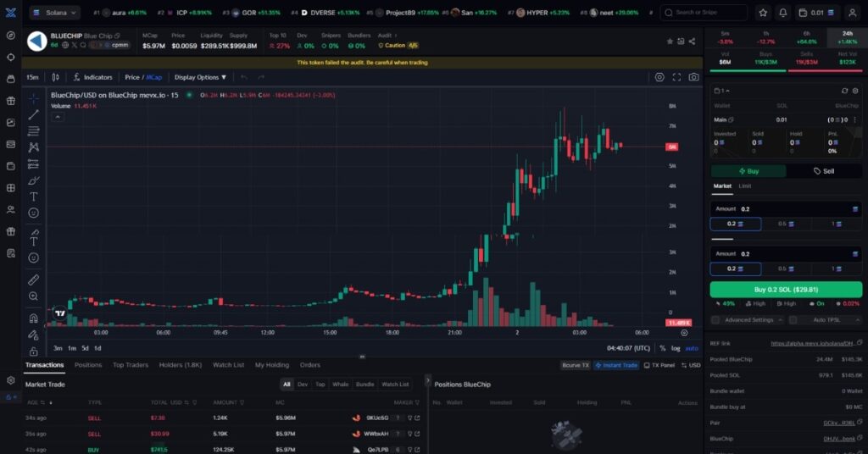
Task: Switch the USD currency toggle
Action: point(691,366)
